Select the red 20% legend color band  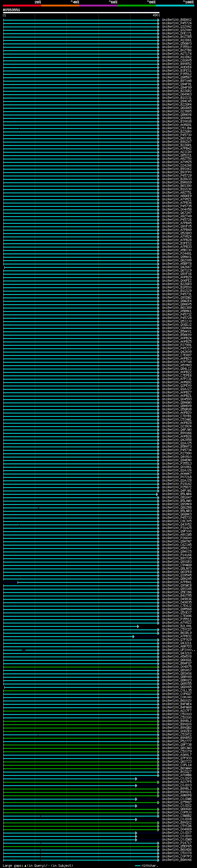pyautogui.click(x=22, y=6)
